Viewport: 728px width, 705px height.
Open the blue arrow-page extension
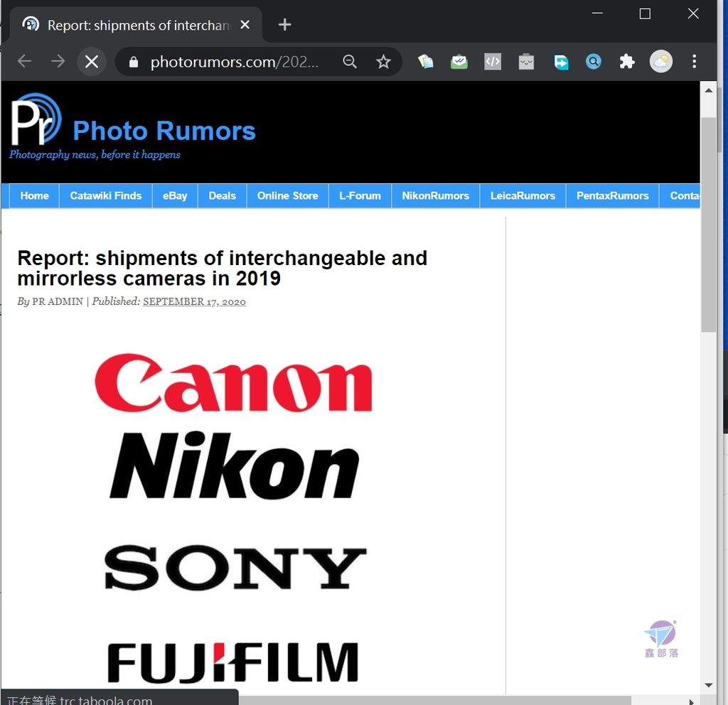tap(560, 61)
